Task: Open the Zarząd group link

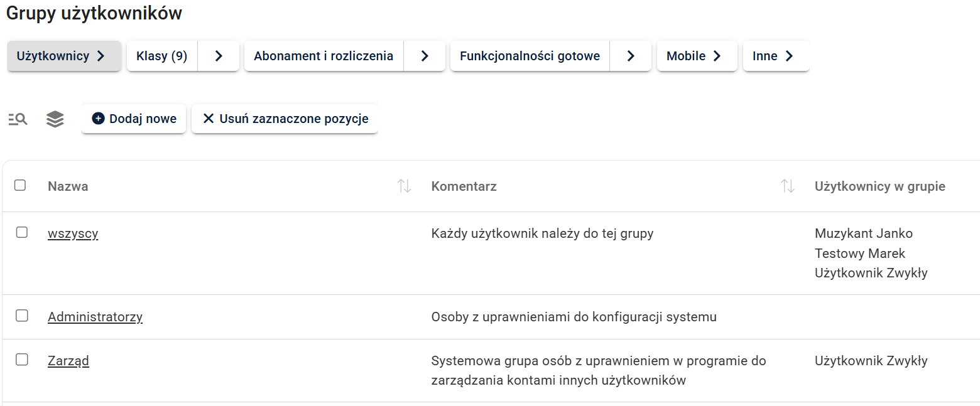Action: [x=68, y=361]
